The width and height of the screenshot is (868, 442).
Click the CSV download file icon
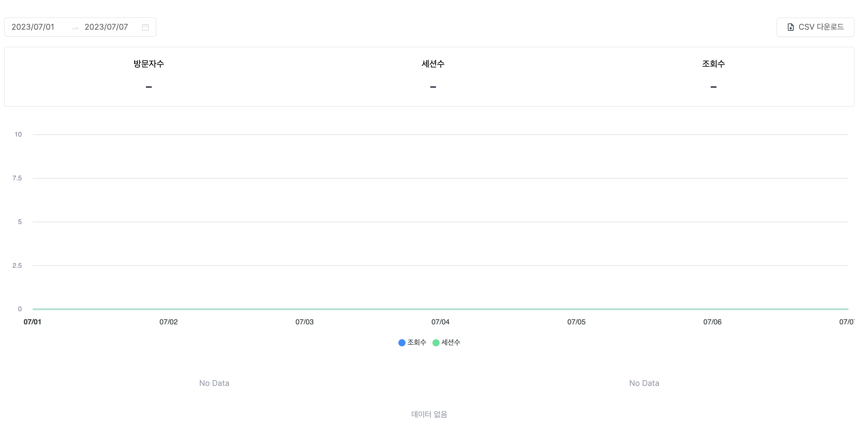(790, 27)
